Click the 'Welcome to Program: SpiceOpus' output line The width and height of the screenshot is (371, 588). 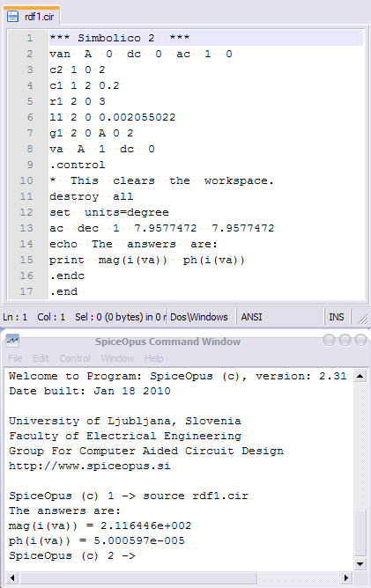pos(177,376)
